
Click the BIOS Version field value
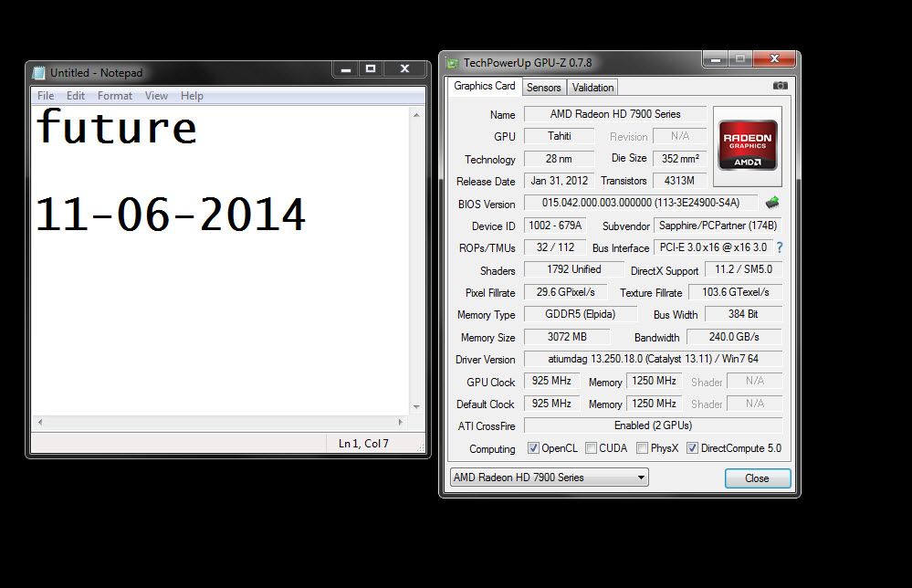click(641, 203)
